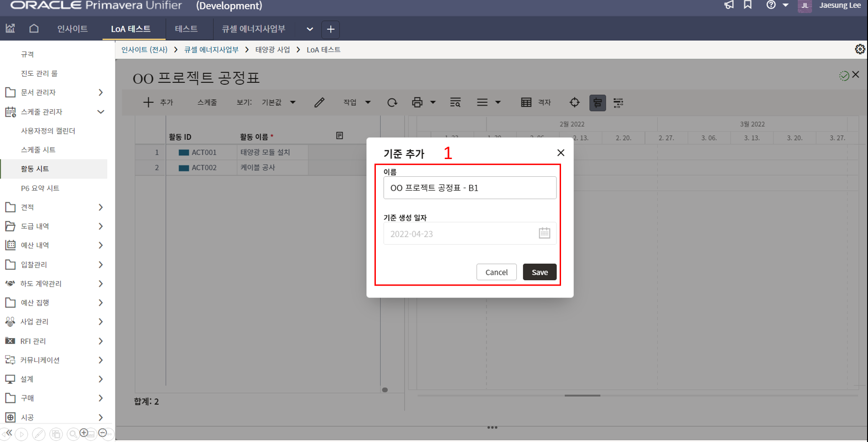Click the 이름 text input field
This screenshot has height=442, width=868.
[x=469, y=188]
